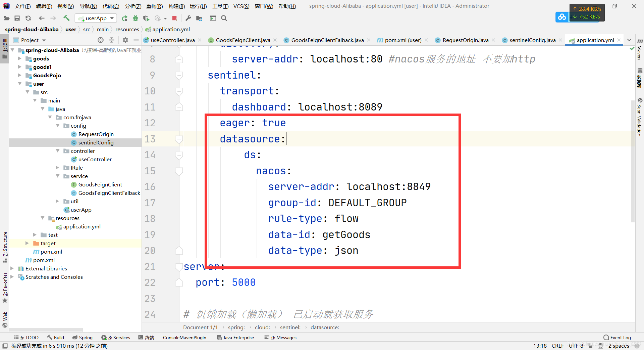
Task: Navigate back with the left arrow icon
Action: [42, 18]
